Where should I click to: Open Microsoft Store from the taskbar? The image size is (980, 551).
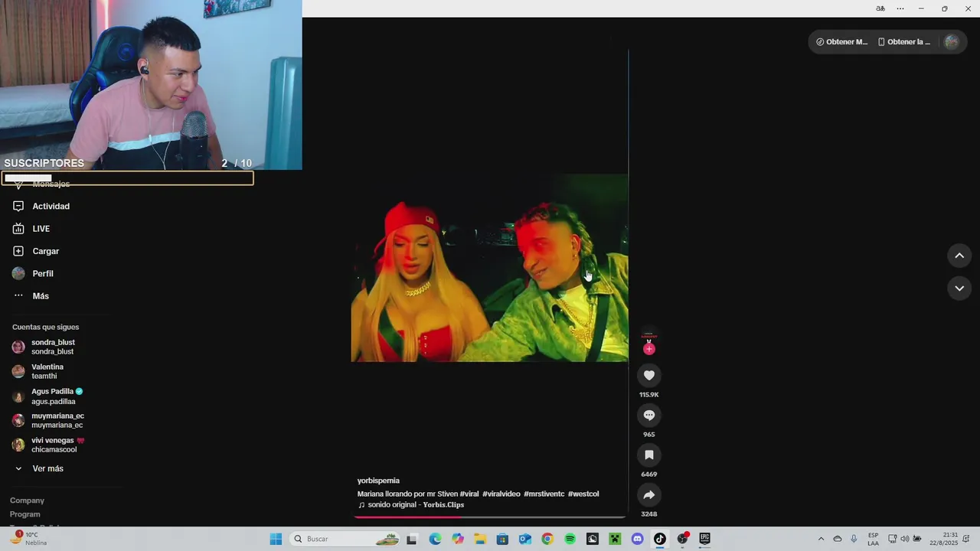(502, 539)
